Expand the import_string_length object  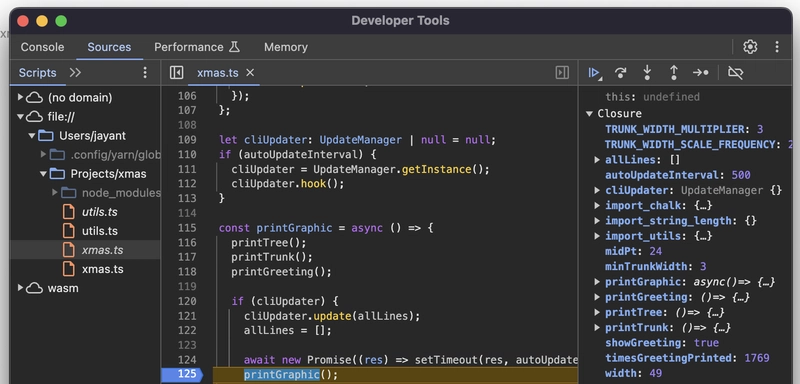[597, 221]
